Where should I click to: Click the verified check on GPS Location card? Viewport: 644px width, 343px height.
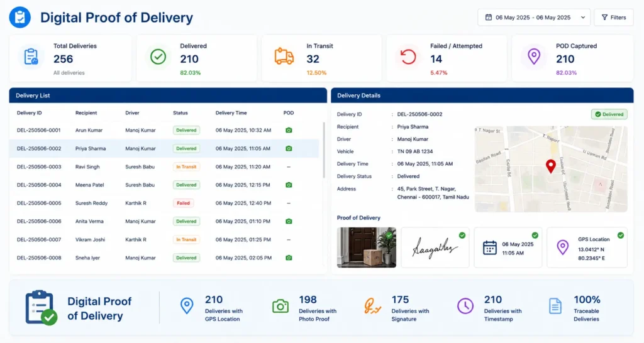coord(621,235)
